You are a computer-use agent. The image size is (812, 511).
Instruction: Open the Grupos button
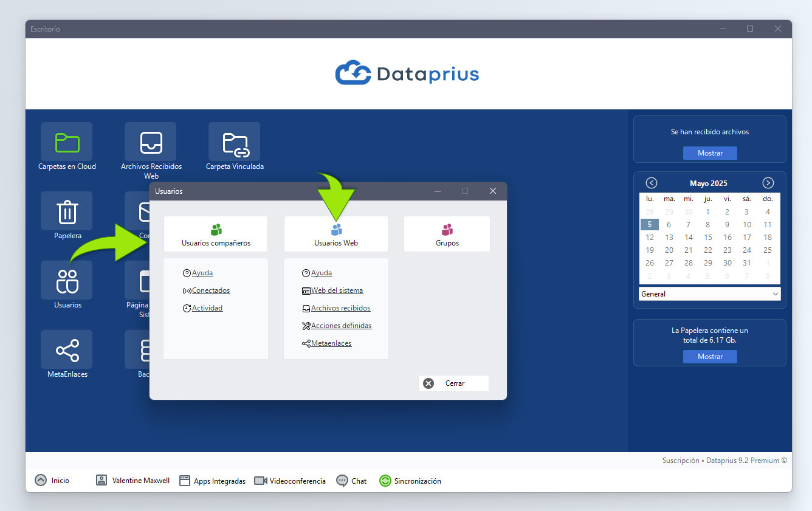(x=447, y=234)
